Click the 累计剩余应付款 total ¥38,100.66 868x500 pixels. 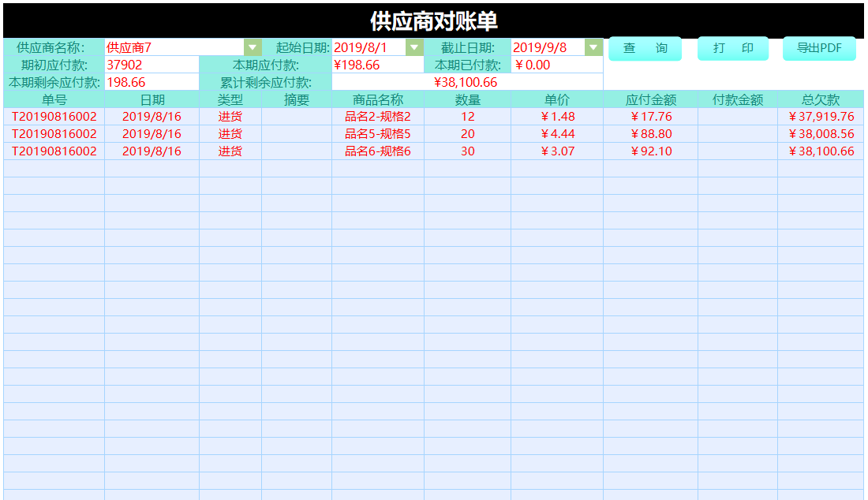coord(466,81)
